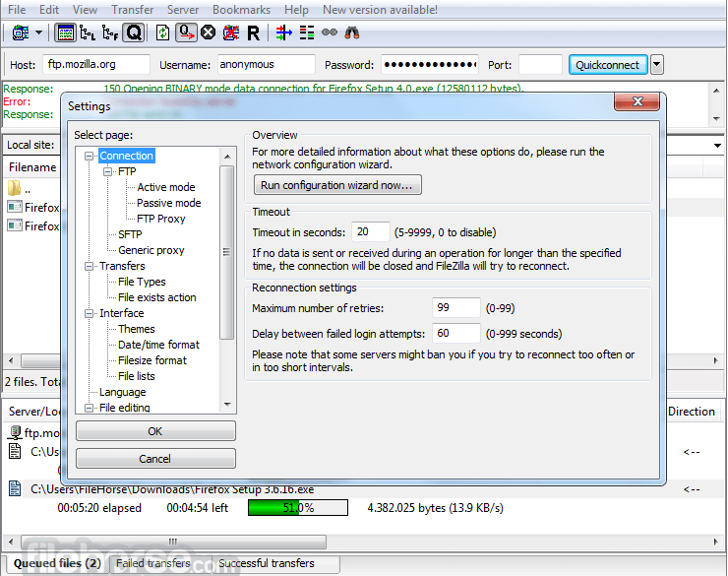This screenshot has width=728, height=576.
Task: Click Timeout in seconds field
Action: point(371,231)
